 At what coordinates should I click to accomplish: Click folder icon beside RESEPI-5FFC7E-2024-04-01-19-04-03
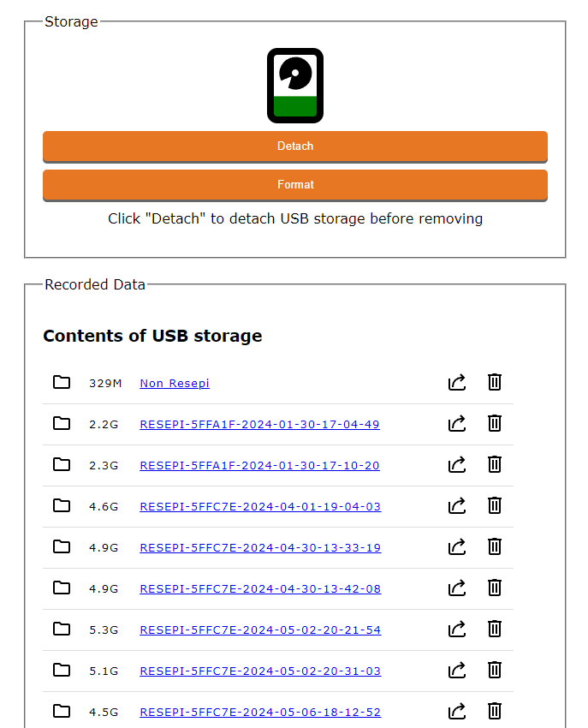pyautogui.click(x=62, y=505)
